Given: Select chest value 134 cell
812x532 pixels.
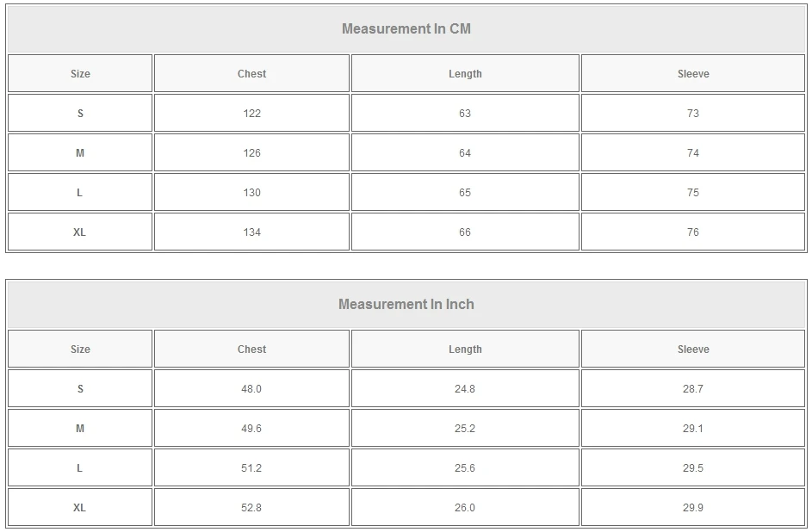Looking at the screenshot, I should point(251,232).
